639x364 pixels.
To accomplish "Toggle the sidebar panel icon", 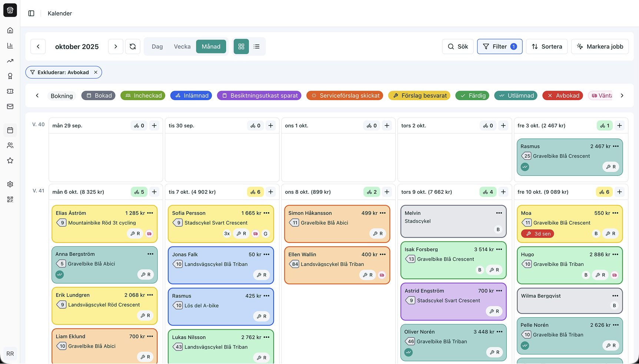I will coord(31,13).
